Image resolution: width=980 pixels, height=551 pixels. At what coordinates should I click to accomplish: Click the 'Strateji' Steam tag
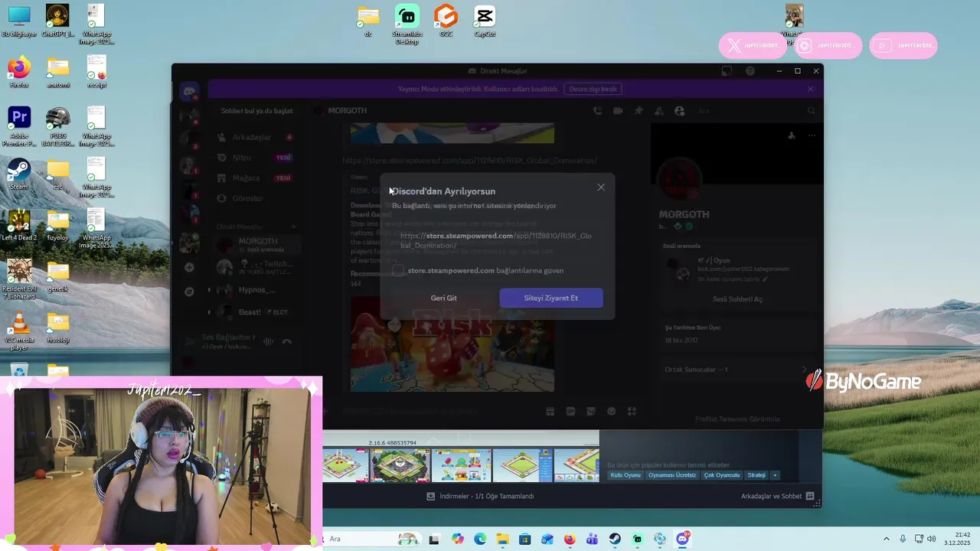(756, 475)
